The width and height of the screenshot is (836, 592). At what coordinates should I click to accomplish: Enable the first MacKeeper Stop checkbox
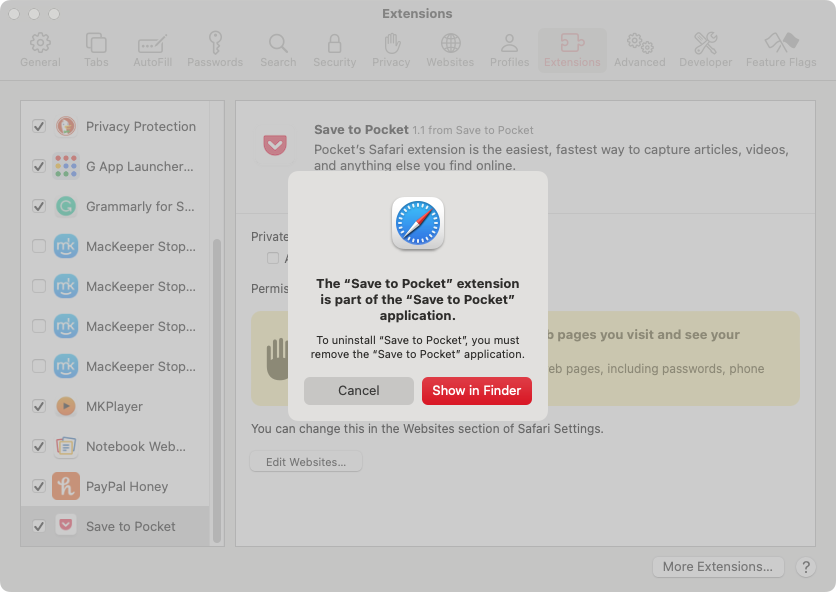(39, 246)
